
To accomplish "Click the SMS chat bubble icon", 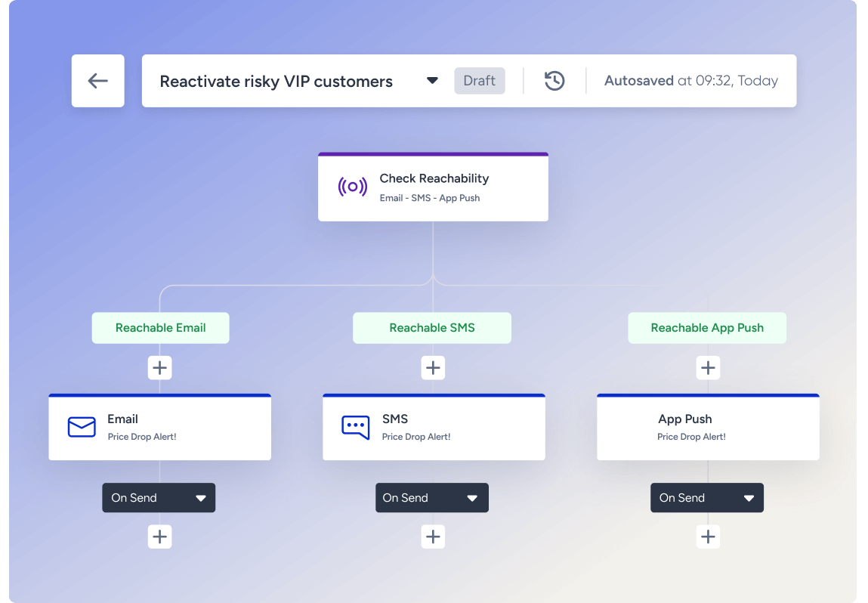I will click(x=355, y=427).
